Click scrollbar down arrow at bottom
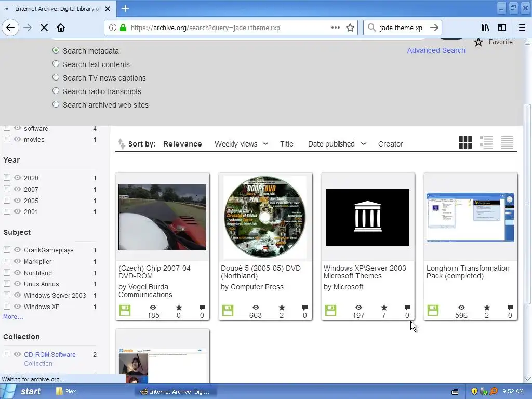 527,379
